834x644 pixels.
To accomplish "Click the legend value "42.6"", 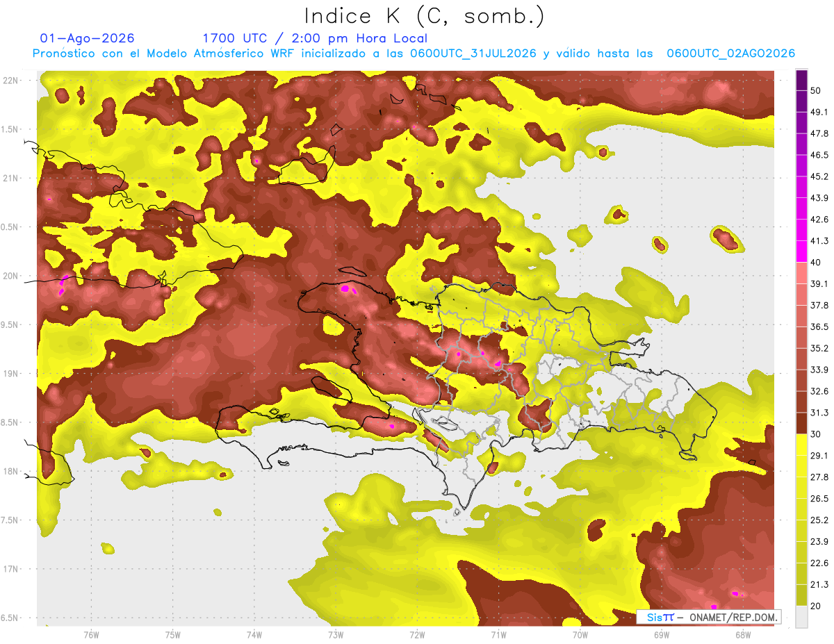I will pos(819,220).
